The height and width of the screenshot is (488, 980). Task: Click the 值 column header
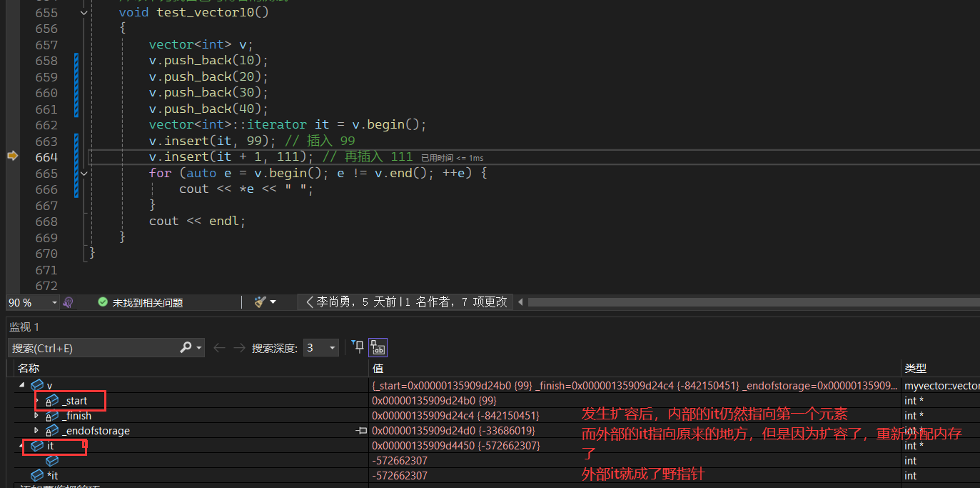[378, 368]
